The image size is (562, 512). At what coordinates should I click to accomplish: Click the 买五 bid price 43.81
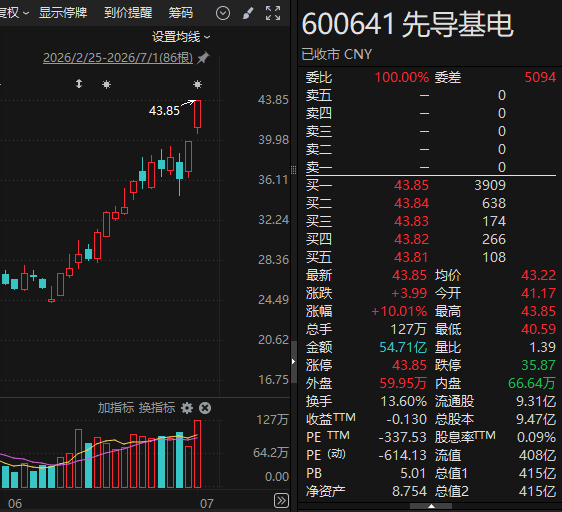pyautogui.click(x=411, y=257)
